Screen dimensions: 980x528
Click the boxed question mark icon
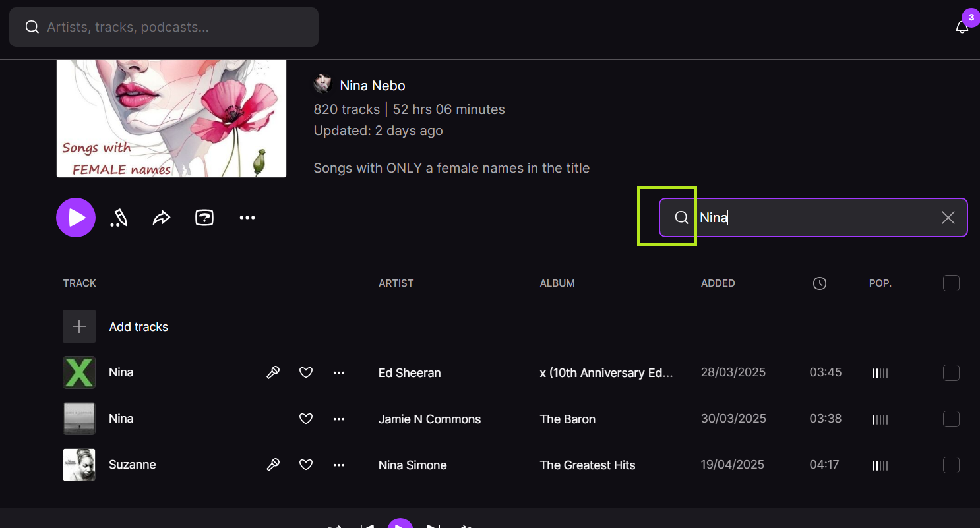click(x=204, y=218)
